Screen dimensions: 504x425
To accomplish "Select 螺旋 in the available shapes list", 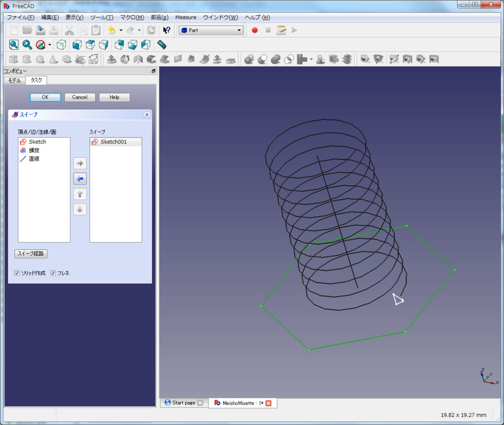I will tap(34, 150).
